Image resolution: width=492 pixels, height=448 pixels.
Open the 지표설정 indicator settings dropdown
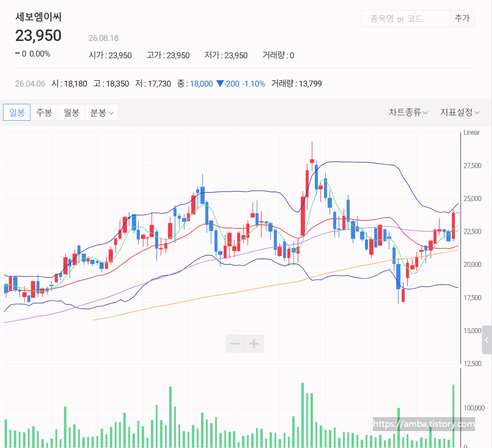pos(460,112)
